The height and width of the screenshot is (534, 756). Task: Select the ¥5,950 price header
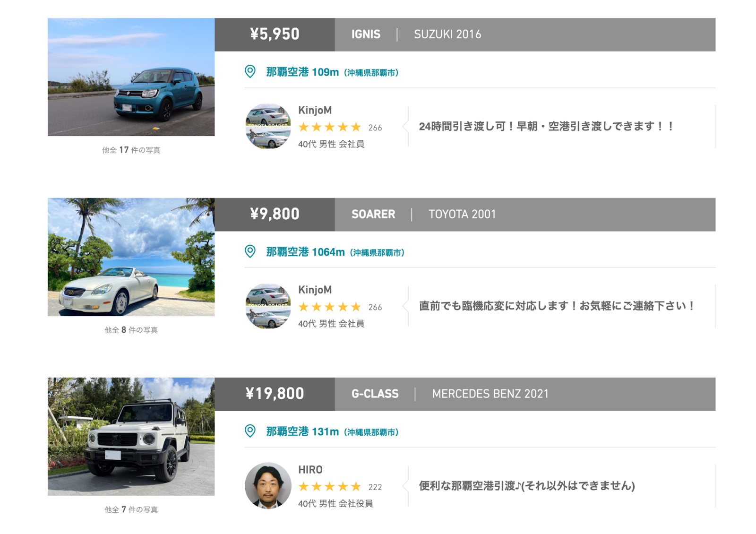point(275,34)
